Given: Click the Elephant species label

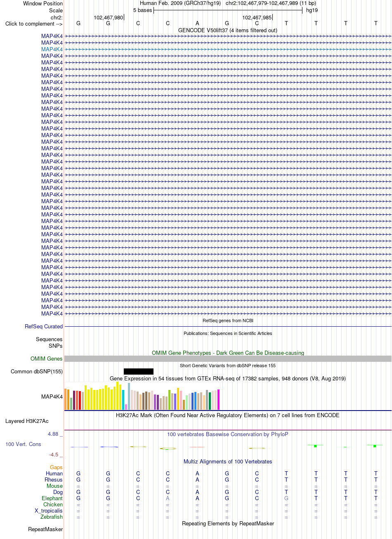Looking at the screenshot, I should point(52,498).
